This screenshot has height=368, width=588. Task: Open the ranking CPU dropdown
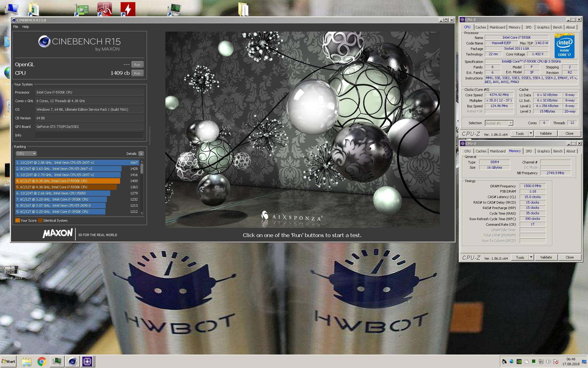(x=26, y=154)
